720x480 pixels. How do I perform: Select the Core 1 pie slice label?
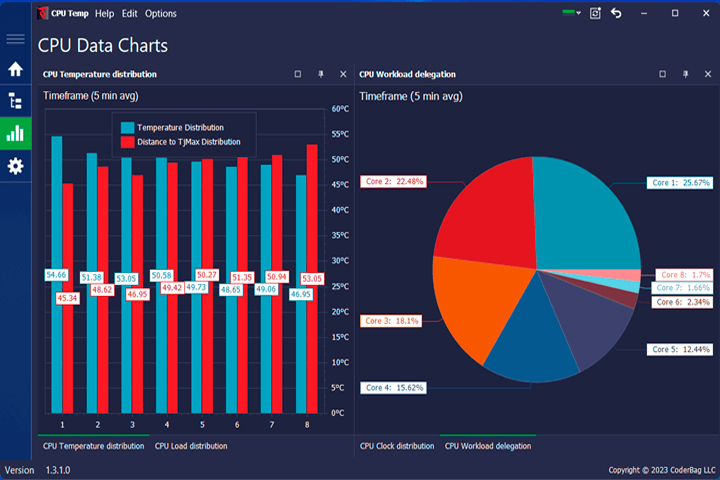[680, 183]
